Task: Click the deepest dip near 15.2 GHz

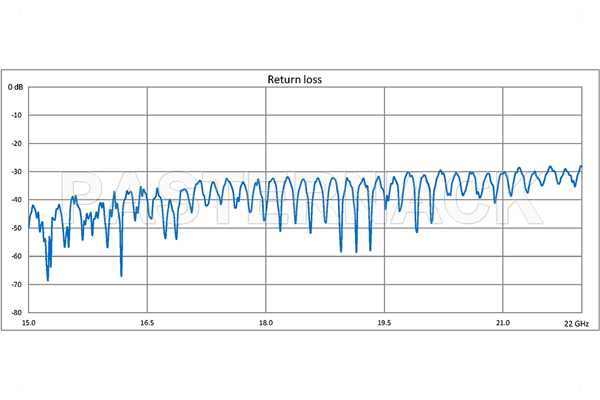Action: pos(48,279)
